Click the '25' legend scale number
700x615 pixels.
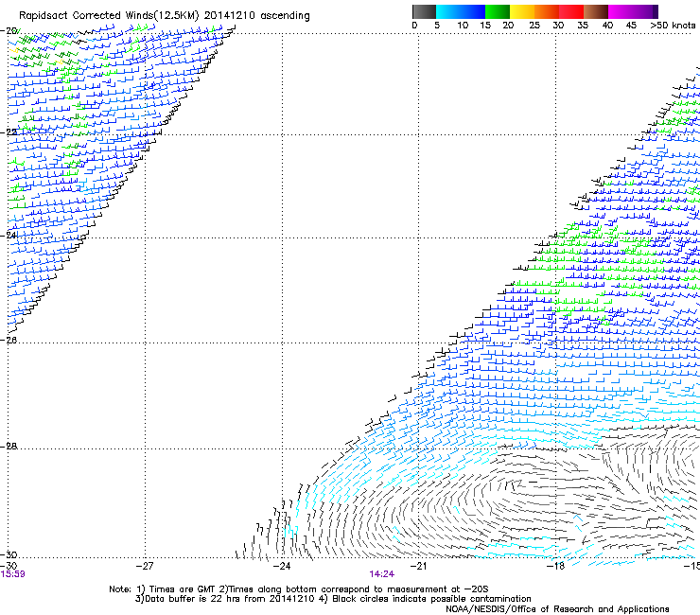[x=534, y=26]
